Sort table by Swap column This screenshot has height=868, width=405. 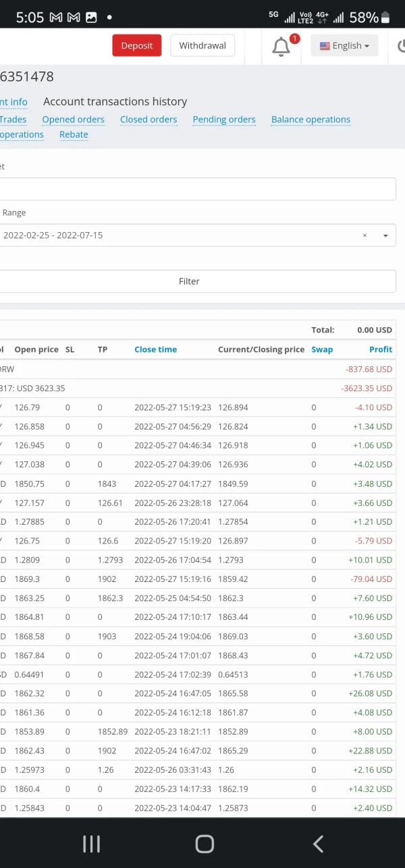tap(322, 349)
